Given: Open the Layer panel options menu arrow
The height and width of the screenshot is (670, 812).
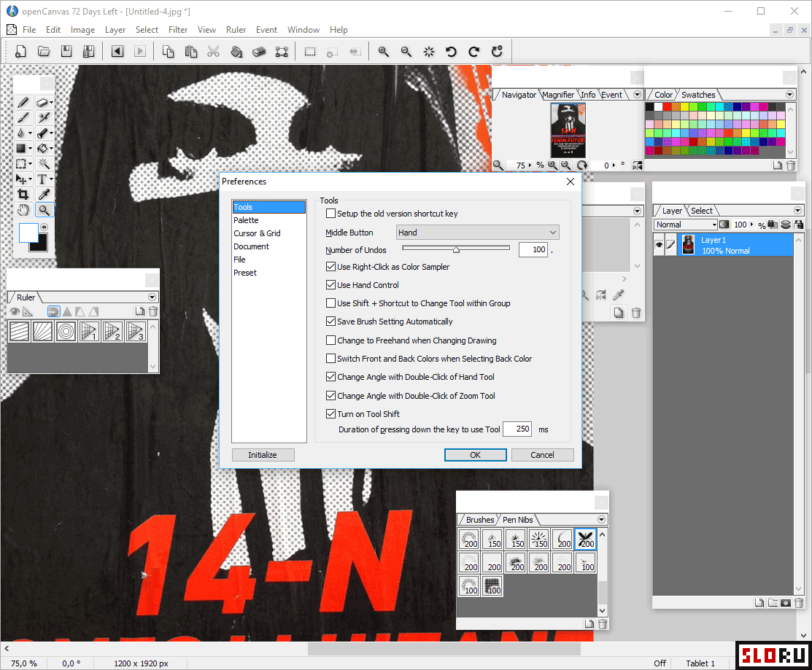Looking at the screenshot, I should pos(797,211).
